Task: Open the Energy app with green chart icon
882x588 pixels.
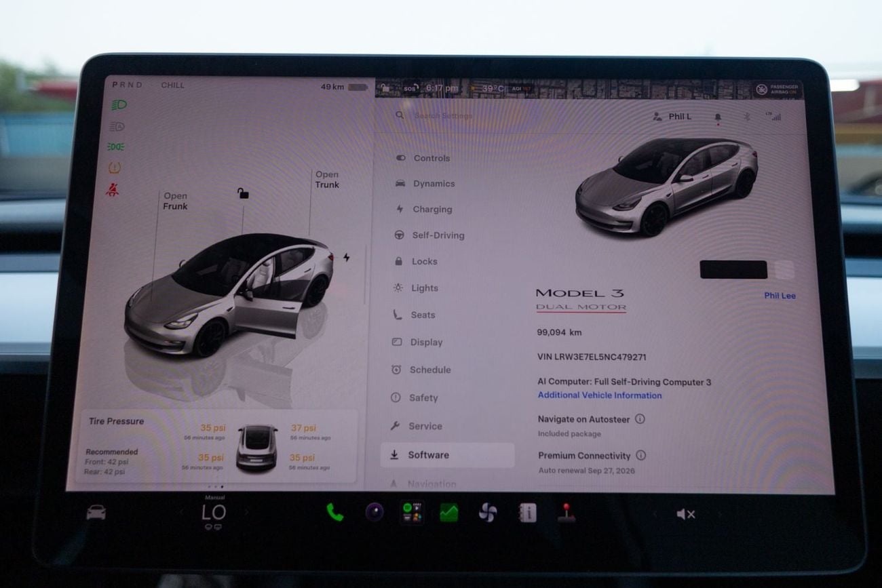Action: [x=448, y=513]
